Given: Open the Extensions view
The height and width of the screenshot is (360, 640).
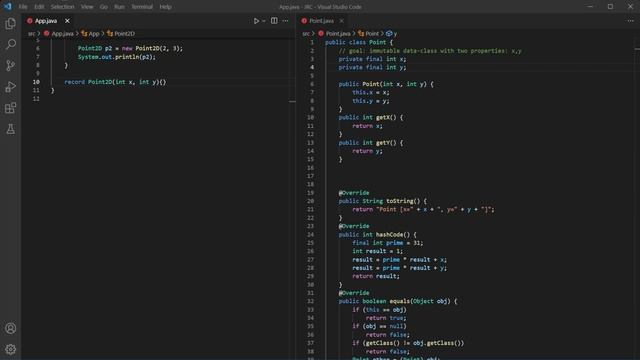Looking at the screenshot, I should 11,108.
